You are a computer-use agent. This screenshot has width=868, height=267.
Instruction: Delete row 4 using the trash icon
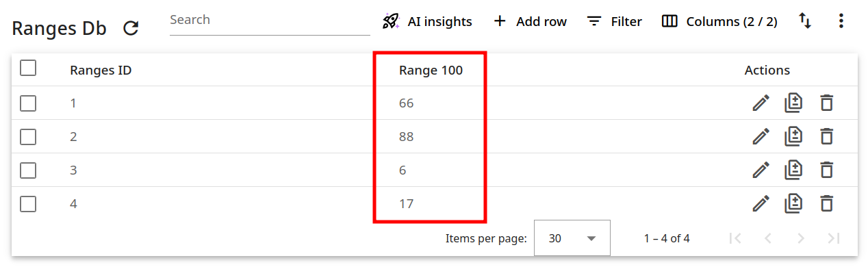(827, 203)
